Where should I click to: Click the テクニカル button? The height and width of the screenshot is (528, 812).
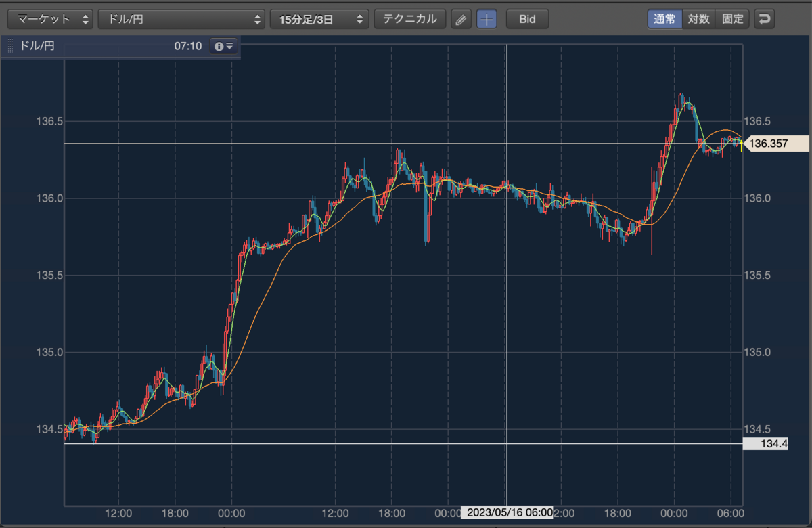pyautogui.click(x=410, y=19)
